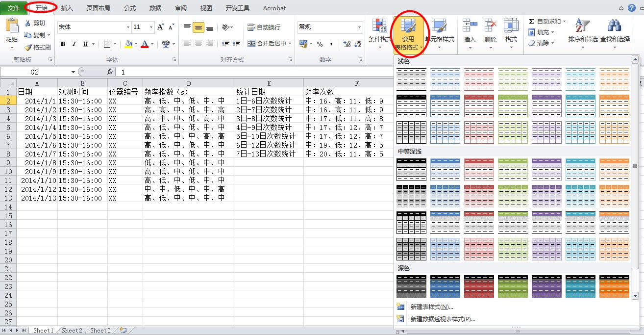Click the insert worksheet icon beside Sheet3
This screenshot has width=644, height=335.
(x=123, y=331)
